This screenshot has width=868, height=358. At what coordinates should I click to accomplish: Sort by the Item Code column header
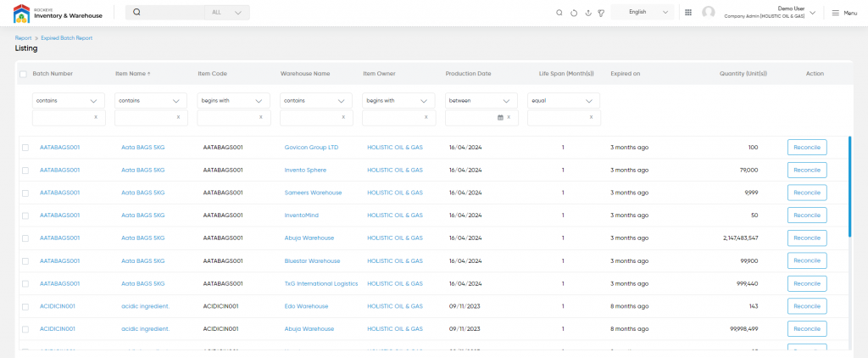pyautogui.click(x=212, y=74)
